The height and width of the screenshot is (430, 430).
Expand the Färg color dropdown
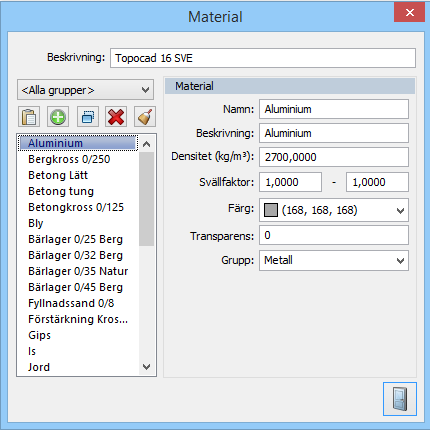400,211
